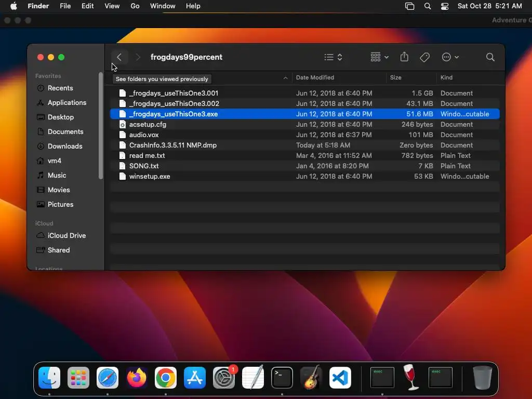Viewport: 532px width, 399px height.
Task: Click the Stage Manager icon in menu bar
Action: (x=409, y=6)
